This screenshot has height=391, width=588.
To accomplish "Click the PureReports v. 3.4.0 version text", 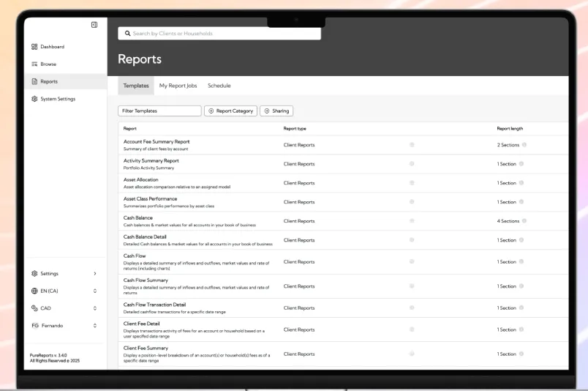I will point(48,355).
